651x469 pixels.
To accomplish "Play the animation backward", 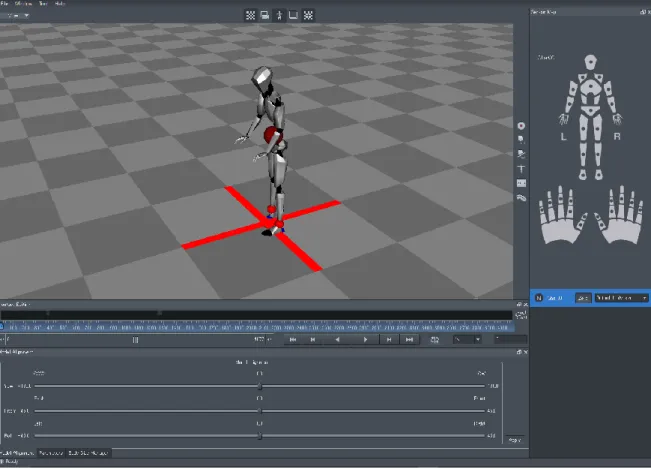I will (337, 340).
